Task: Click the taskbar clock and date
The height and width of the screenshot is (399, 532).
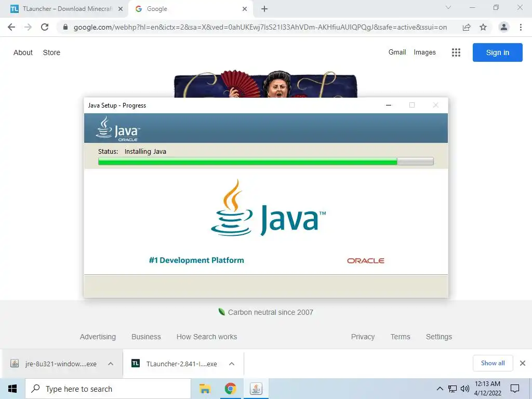Action: pyautogui.click(x=487, y=389)
